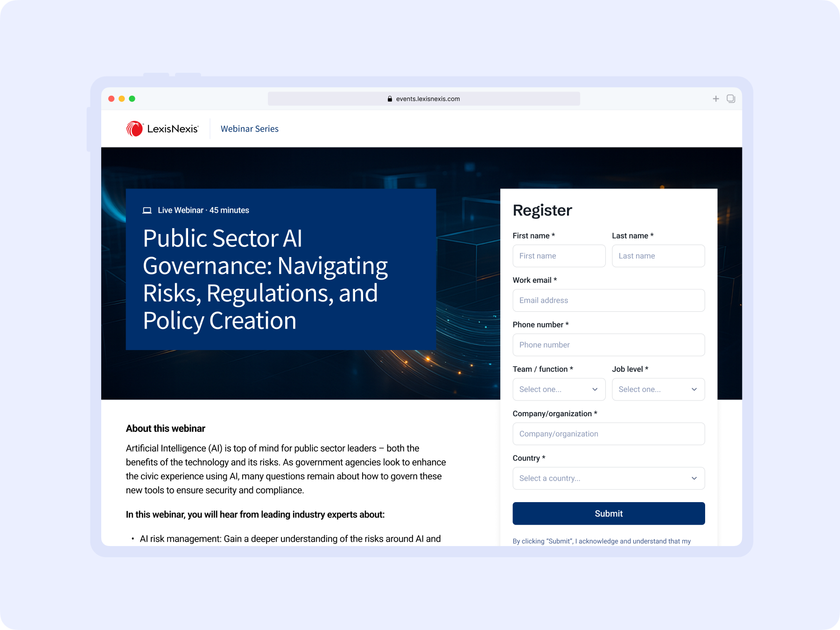
Task: Click the 'AI risk management' bullet text
Action: click(290, 539)
